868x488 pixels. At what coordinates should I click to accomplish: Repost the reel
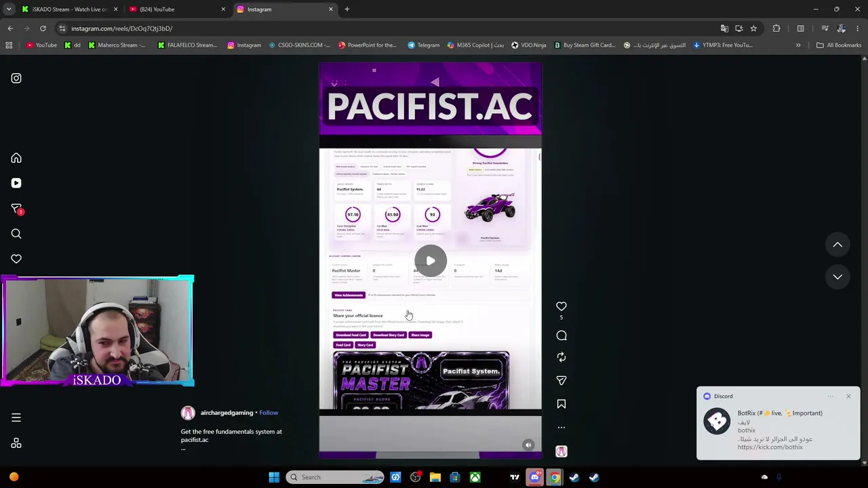click(x=561, y=357)
